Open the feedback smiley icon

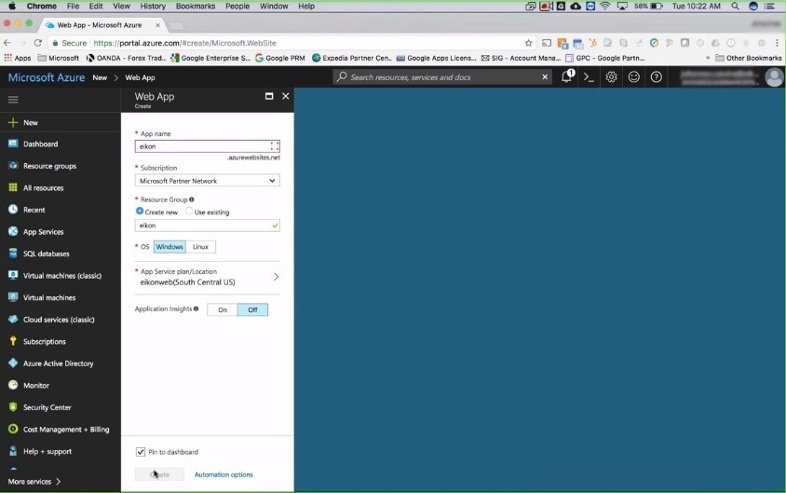[634, 77]
